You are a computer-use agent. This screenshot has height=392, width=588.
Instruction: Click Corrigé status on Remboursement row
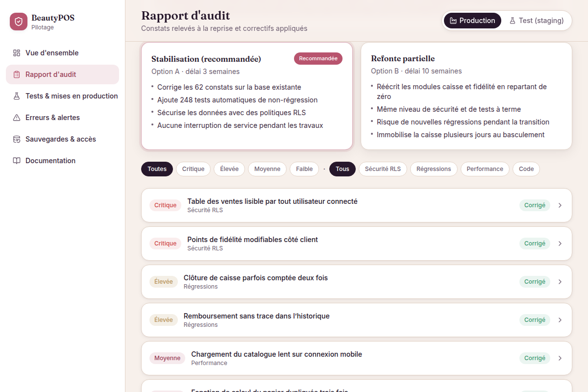click(x=535, y=320)
